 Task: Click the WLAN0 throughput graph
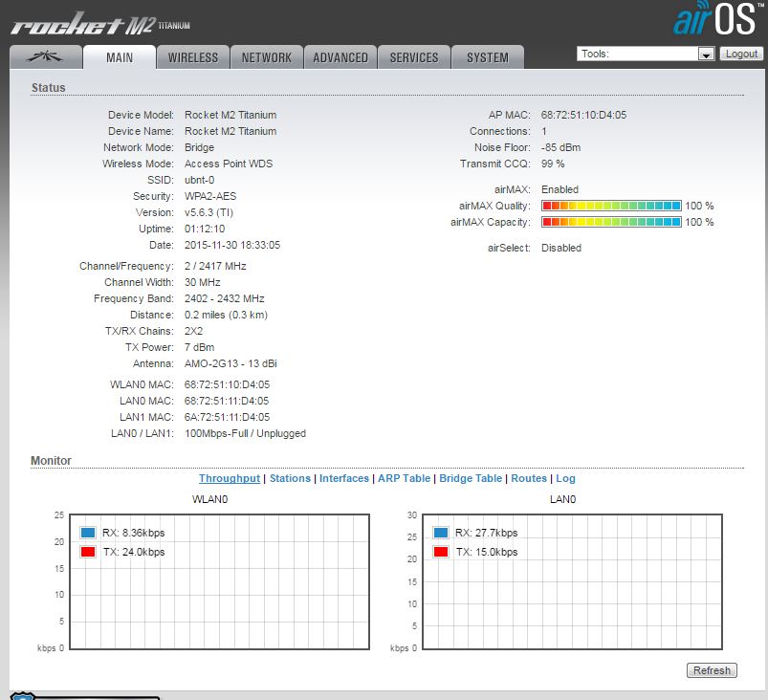point(219,582)
